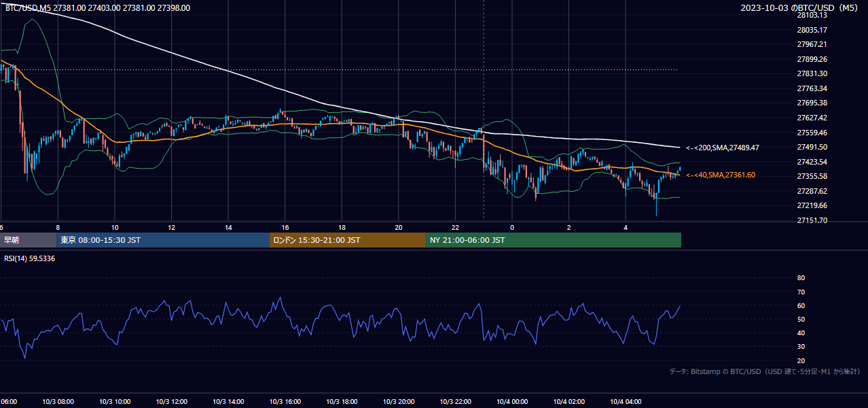The height and width of the screenshot is (408, 868).
Task: Click the 10/4 02:00 time label
Action: click(568, 402)
